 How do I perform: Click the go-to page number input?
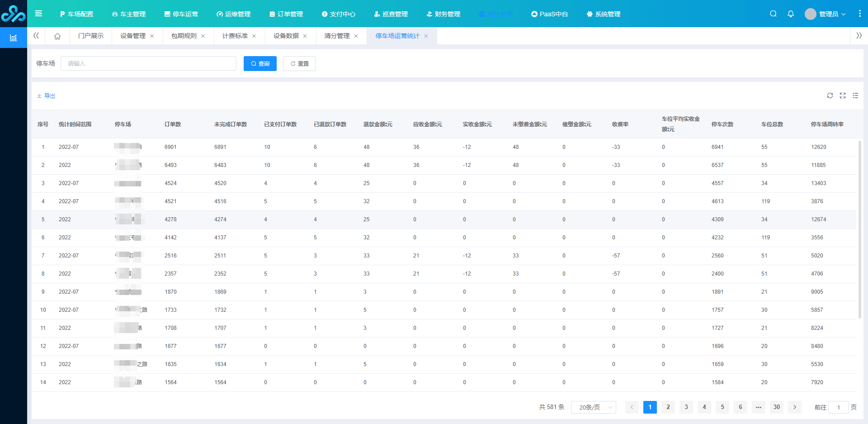point(839,407)
